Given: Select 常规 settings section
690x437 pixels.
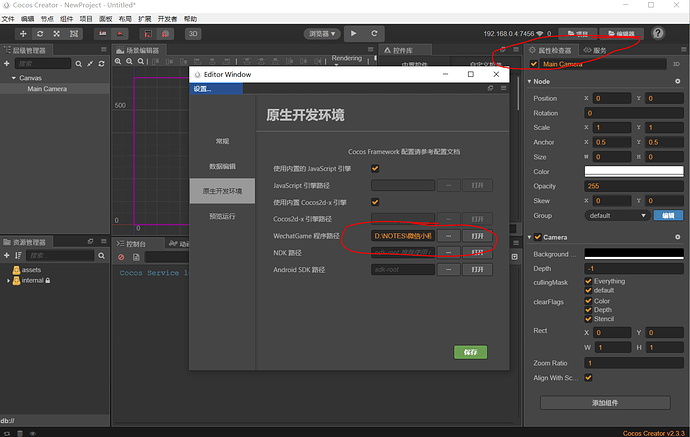Looking at the screenshot, I should tap(222, 141).
